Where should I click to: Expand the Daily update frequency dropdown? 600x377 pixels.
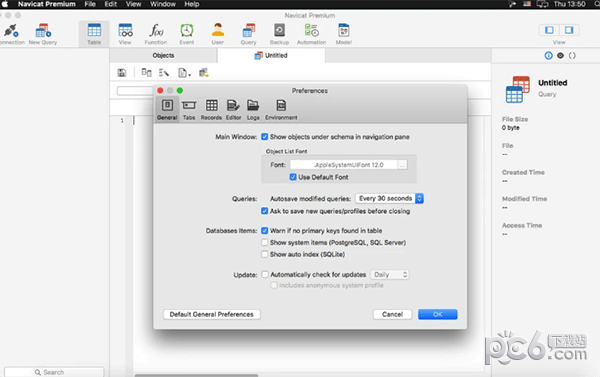tap(390, 274)
